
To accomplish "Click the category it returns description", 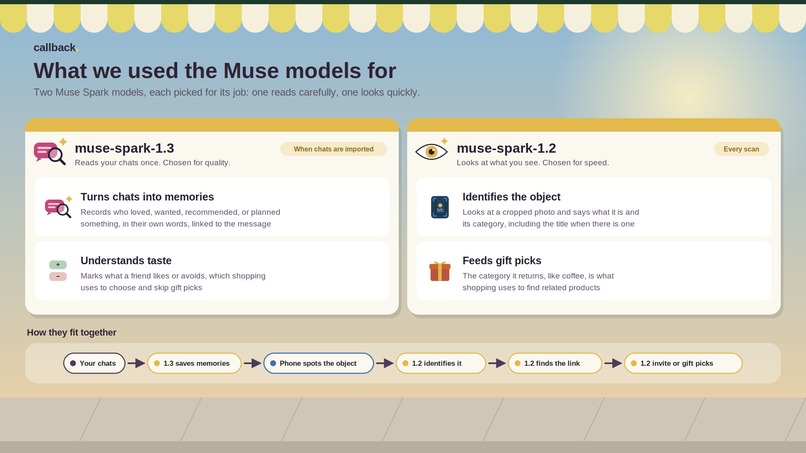I will point(538,282).
